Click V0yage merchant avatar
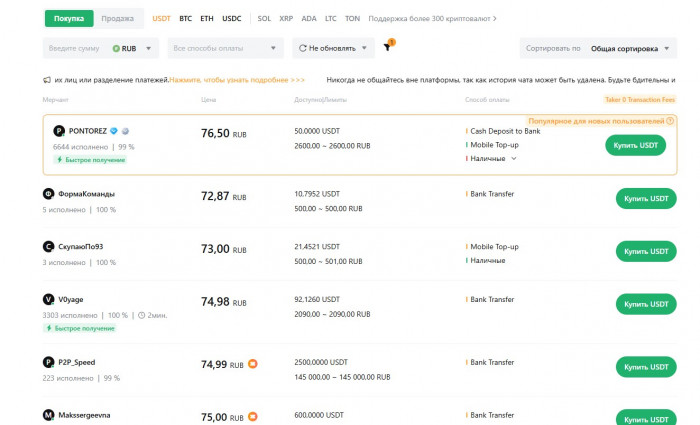The height and width of the screenshot is (425, 700). click(x=48, y=299)
